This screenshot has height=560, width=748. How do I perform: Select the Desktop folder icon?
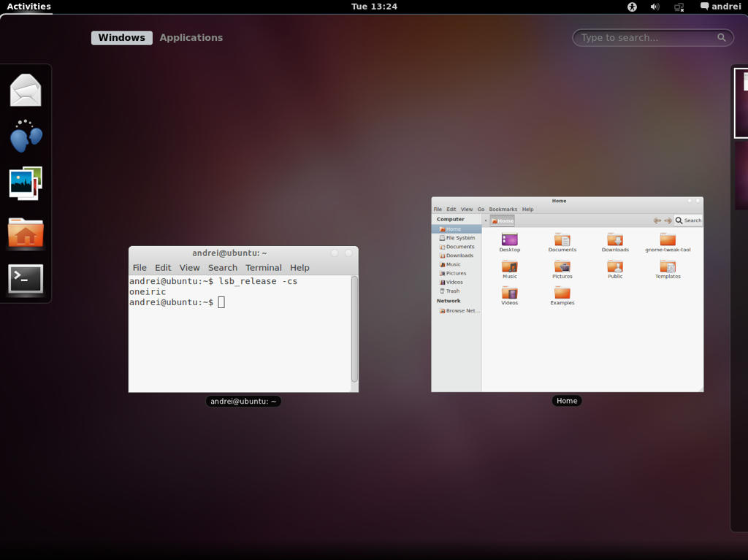509,242
